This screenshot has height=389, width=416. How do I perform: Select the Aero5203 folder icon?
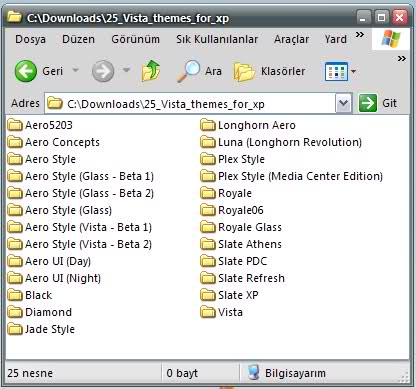click(x=15, y=125)
